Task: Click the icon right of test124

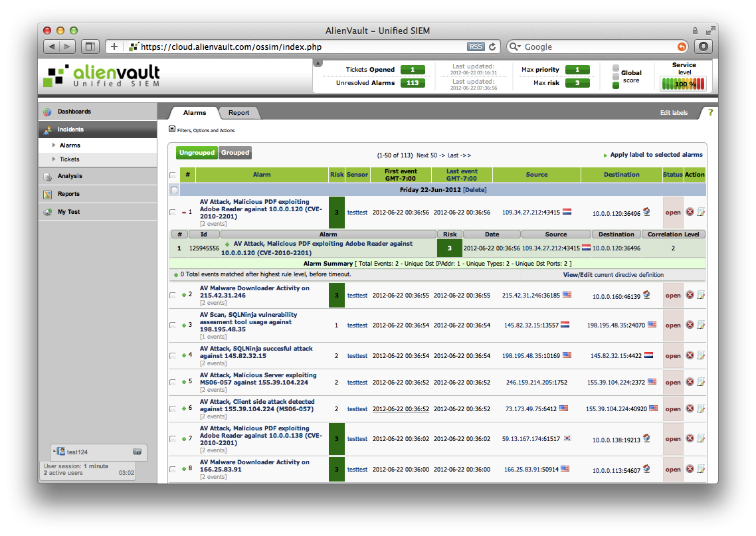Action: (137, 452)
